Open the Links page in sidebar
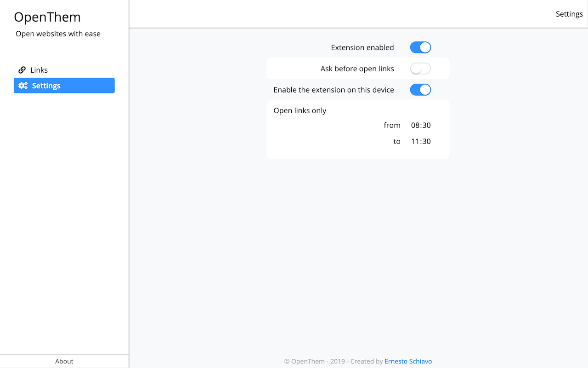The height and width of the screenshot is (368, 588). (64, 70)
